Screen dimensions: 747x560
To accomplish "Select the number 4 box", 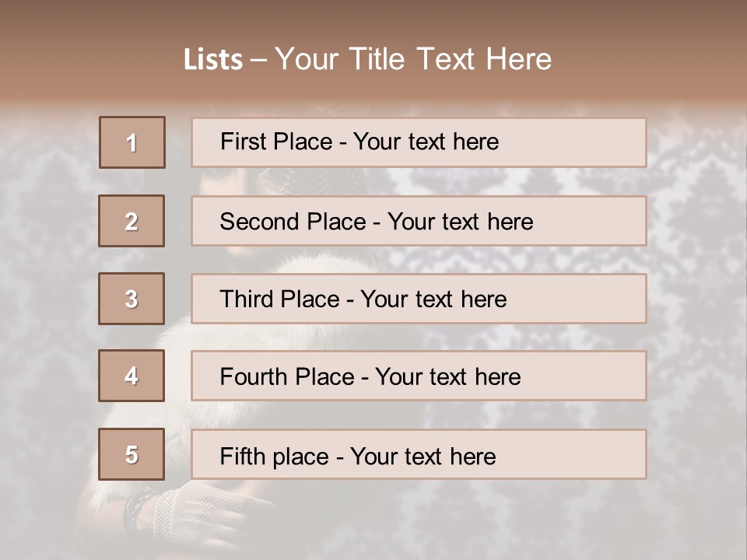I will [132, 376].
